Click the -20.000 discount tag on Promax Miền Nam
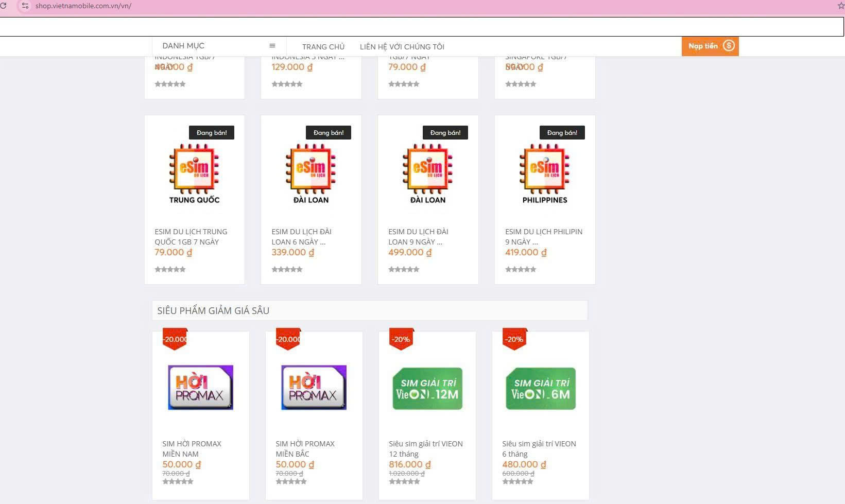Viewport: 845px width, 504px height. pos(175,339)
